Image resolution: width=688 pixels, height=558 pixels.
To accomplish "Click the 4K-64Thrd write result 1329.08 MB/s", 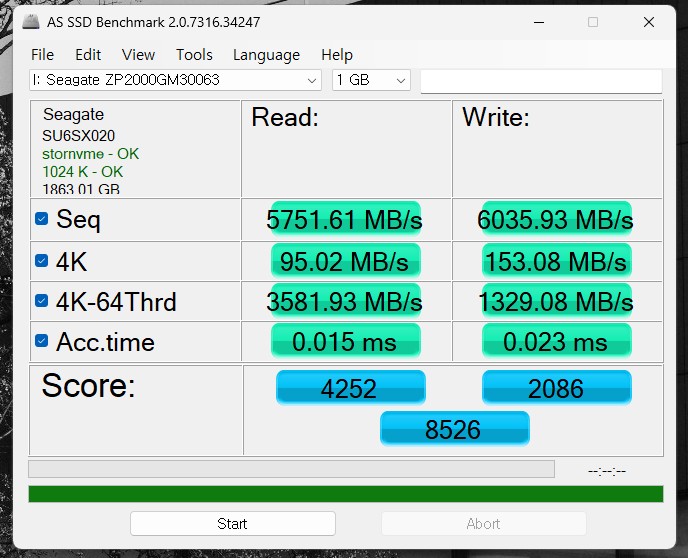I will 556,301.
